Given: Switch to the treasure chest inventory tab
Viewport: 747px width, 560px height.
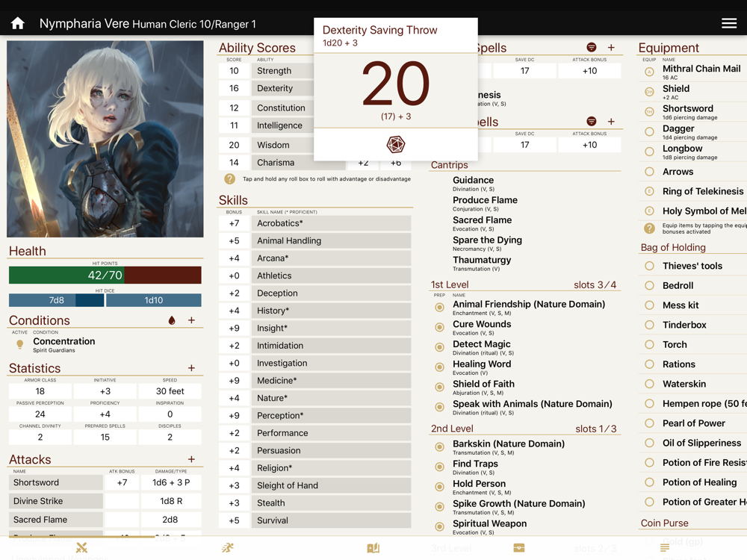Looking at the screenshot, I should 519,547.
